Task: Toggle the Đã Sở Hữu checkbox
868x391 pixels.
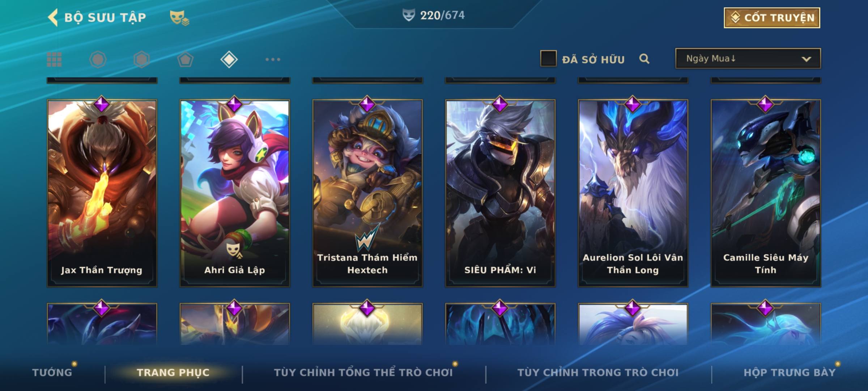Action: (548, 59)
